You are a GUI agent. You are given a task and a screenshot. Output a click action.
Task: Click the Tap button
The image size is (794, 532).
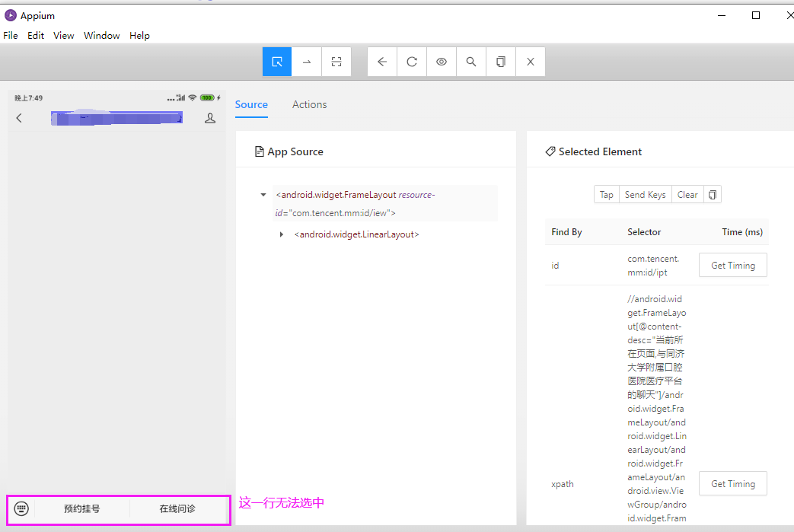[607, 195]
